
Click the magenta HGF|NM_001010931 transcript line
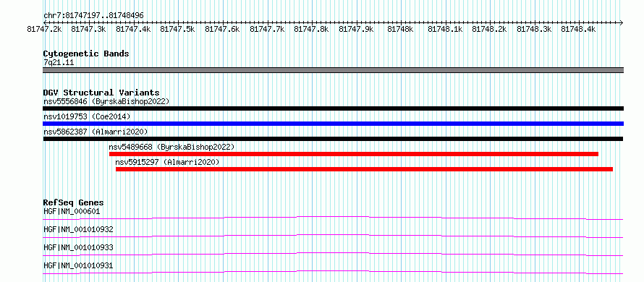(x=333, y=272)
